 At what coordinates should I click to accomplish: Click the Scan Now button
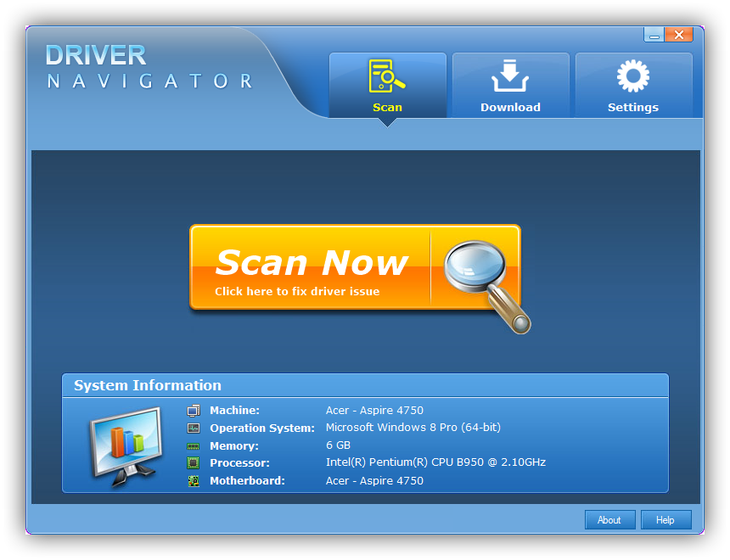click(355, 267)
